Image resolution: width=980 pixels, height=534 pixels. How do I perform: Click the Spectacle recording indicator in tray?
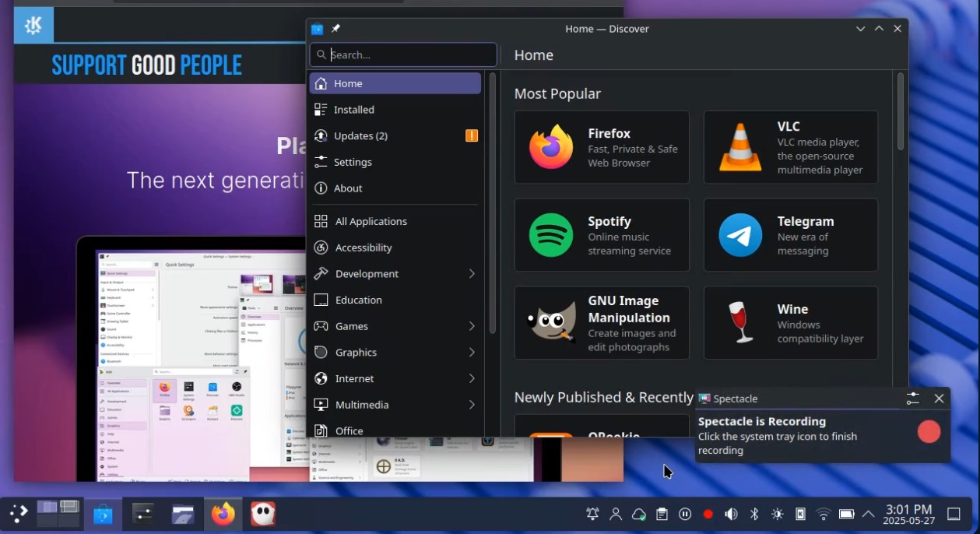pyautogui.click(x=707, y=513)
